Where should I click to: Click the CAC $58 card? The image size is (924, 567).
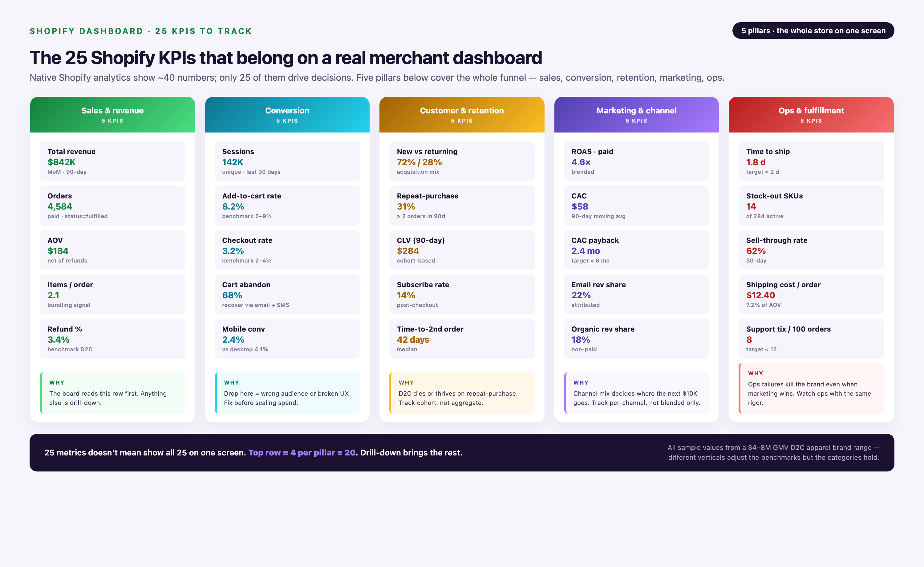(x=636, y=206)
